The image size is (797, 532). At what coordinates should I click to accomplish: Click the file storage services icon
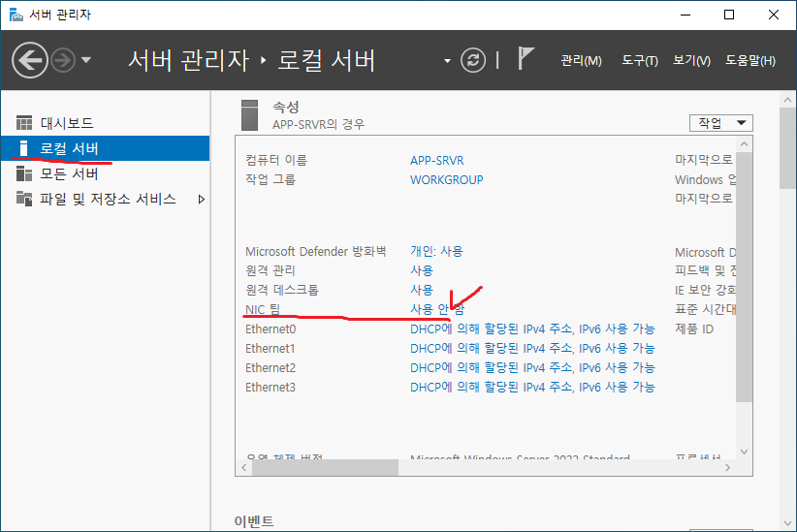[x=24, y=198]
